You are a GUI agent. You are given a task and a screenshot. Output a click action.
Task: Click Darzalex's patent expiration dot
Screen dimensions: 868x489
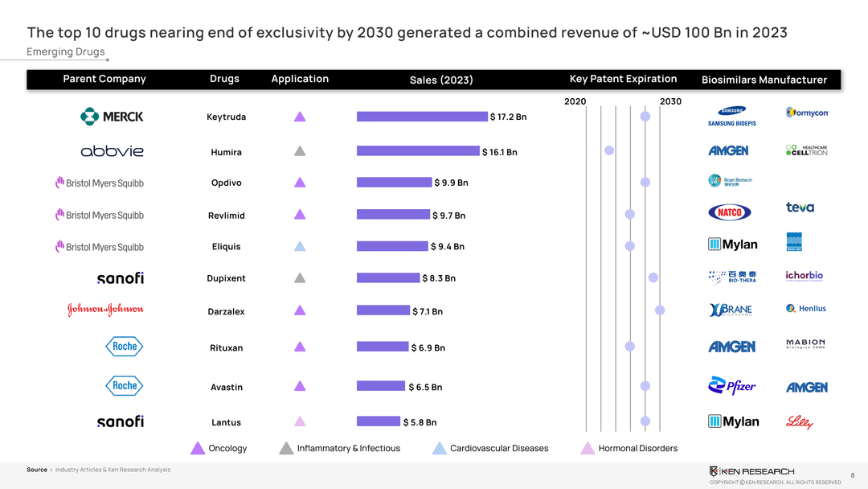point(660,310)
